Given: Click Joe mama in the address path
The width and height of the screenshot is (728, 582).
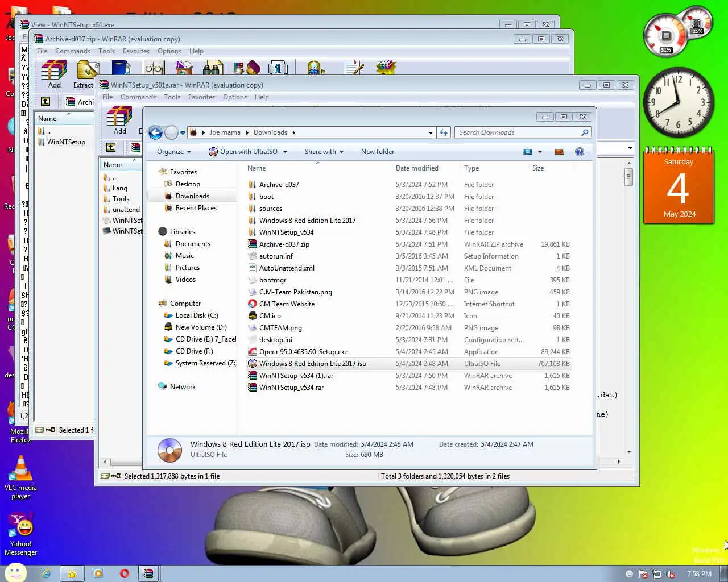Looking at the screenshot, I should [x=225, y=132].
